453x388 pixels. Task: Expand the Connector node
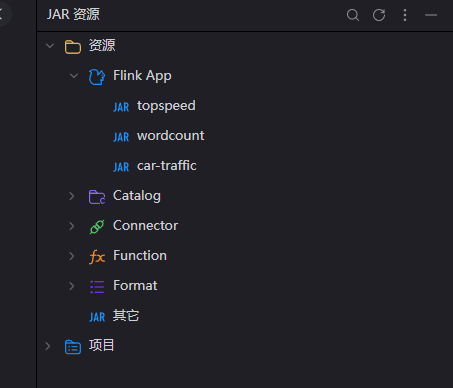pyautogui.click(x=72, y=226)
